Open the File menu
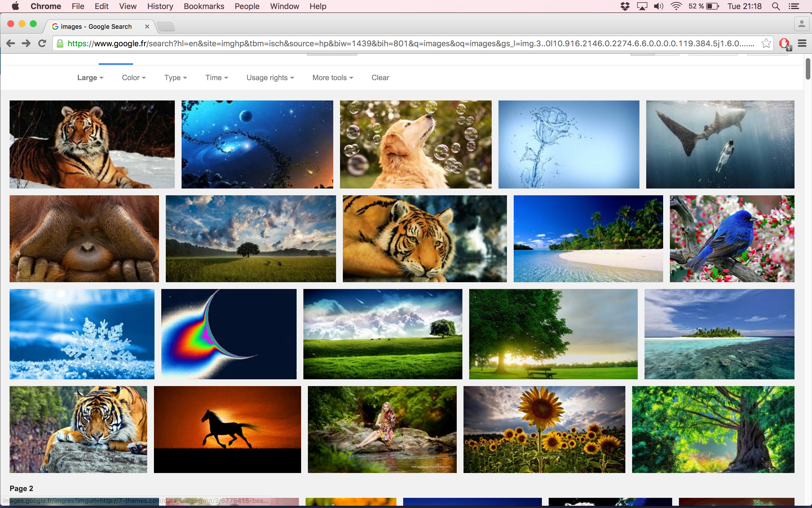This screenshot has width=812, height=508. (78, 6)
